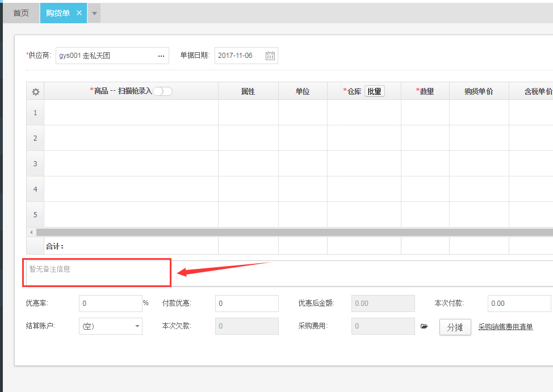Click row 2 商品 cell
553x392 pixels.
tap(131, 138)
